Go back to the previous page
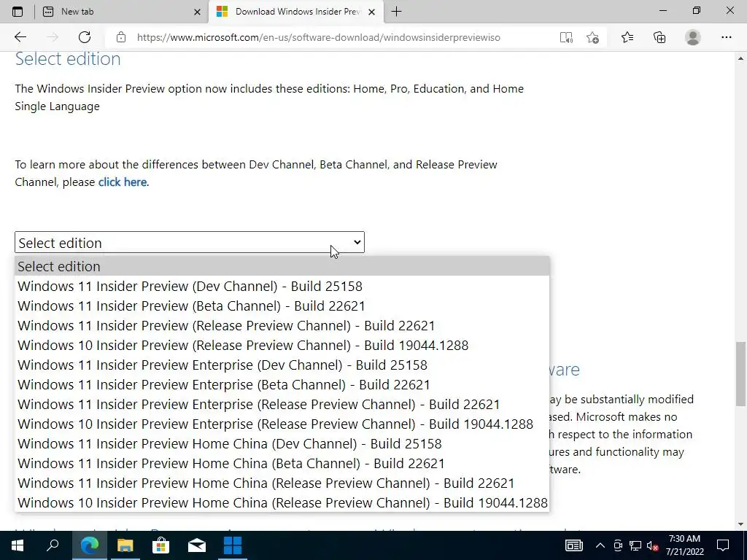This screenshot has width=747, height=560. pyautogui.click(x=20, y=37)
